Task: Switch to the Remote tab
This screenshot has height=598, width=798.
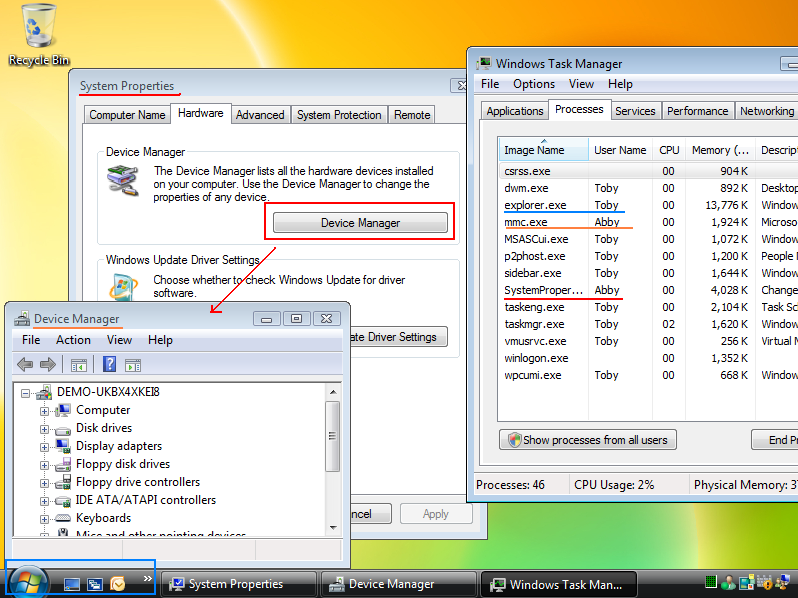Action: tap(412, 115)
